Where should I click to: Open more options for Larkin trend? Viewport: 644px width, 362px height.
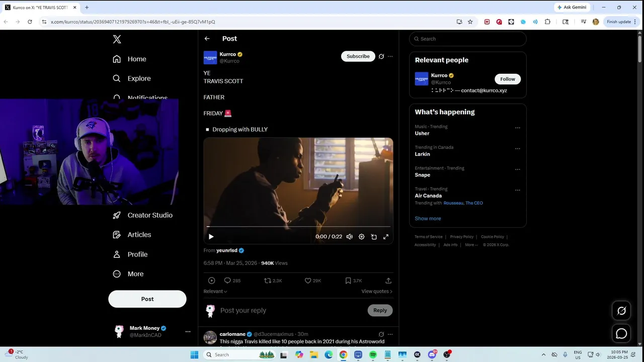point(518,149)
